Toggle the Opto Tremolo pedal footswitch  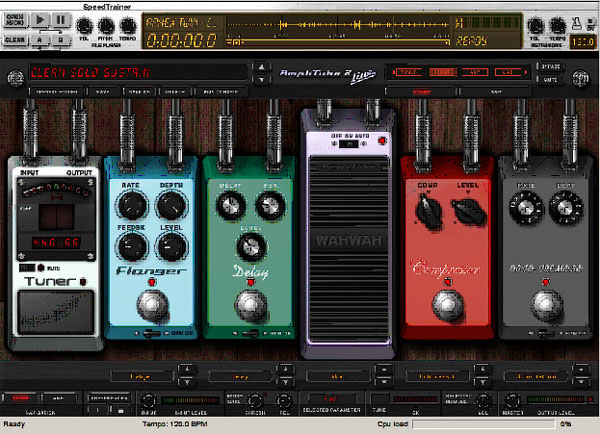(x=546, y=306)
